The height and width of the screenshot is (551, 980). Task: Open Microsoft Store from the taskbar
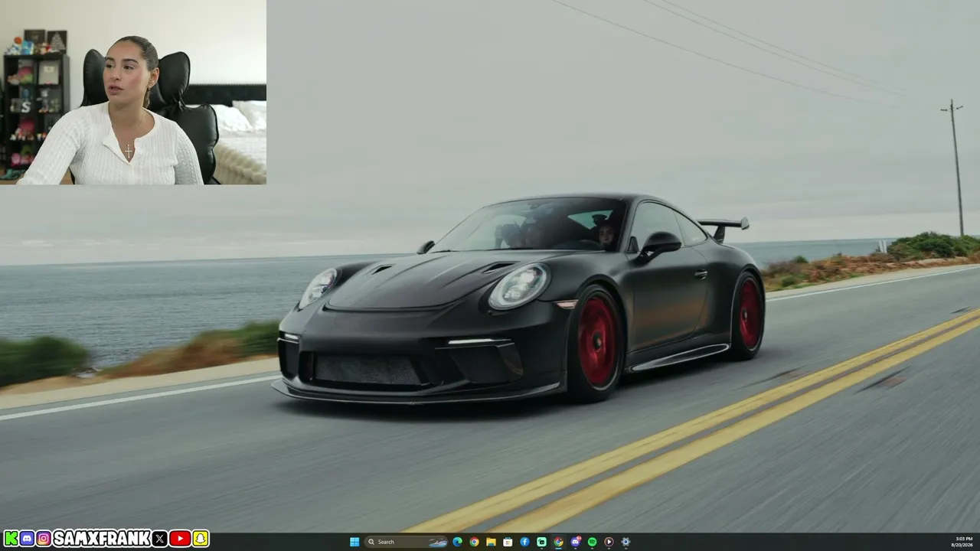[x=508, y=542]
